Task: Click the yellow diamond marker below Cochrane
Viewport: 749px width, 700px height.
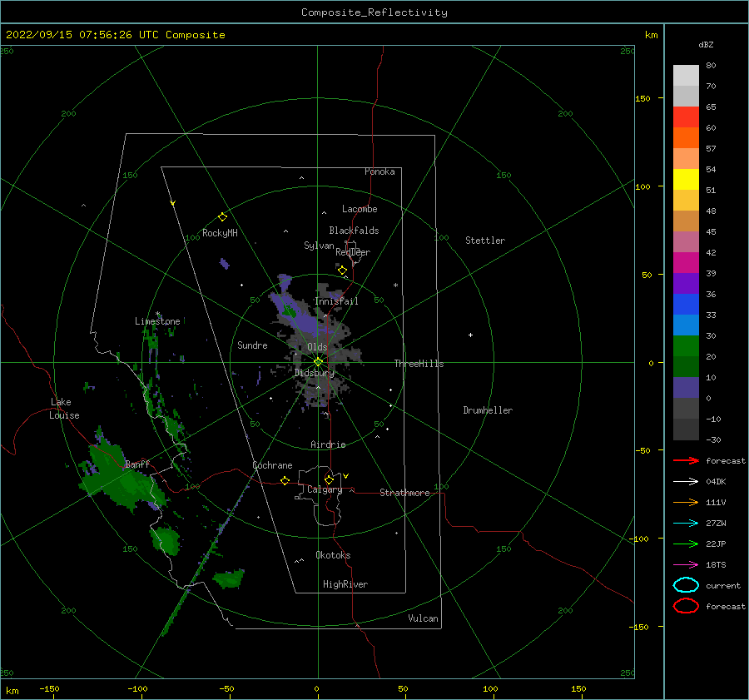Action: tap(285, 480)
